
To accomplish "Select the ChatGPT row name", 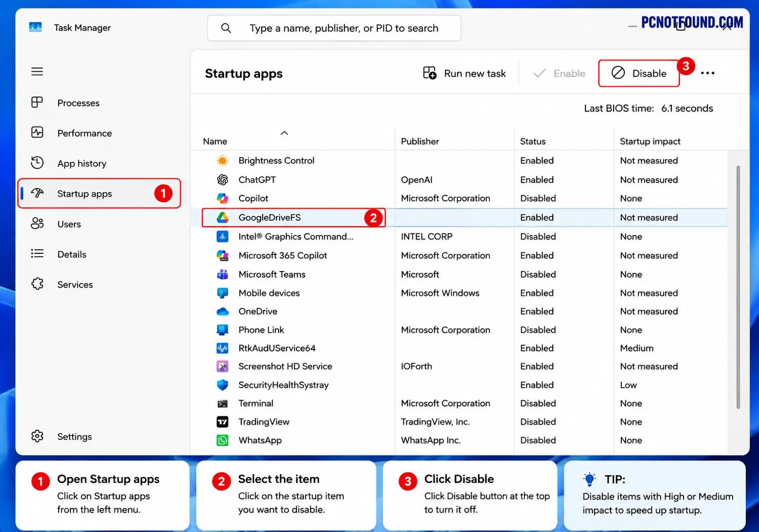I will click(257, 180).
